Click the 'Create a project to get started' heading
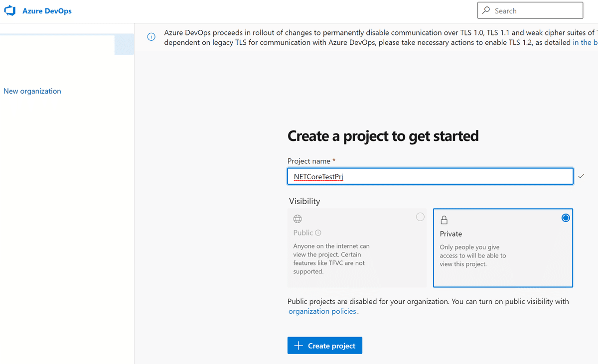Screen dimensions: 598x364 (x=383, y=136)
